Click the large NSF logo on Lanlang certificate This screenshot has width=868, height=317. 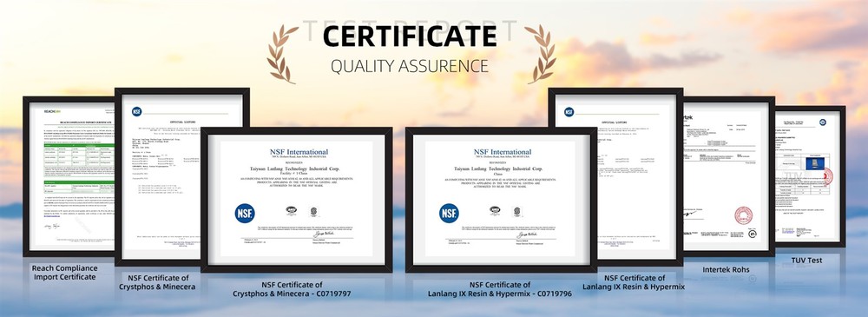449,214
